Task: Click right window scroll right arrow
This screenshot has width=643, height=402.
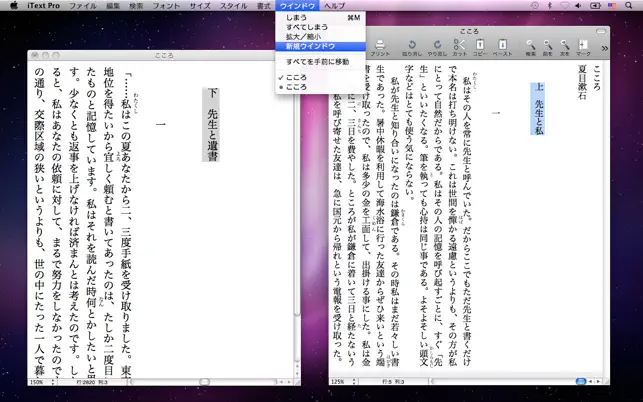Action: pyautogui.click(x=598, y=381)
